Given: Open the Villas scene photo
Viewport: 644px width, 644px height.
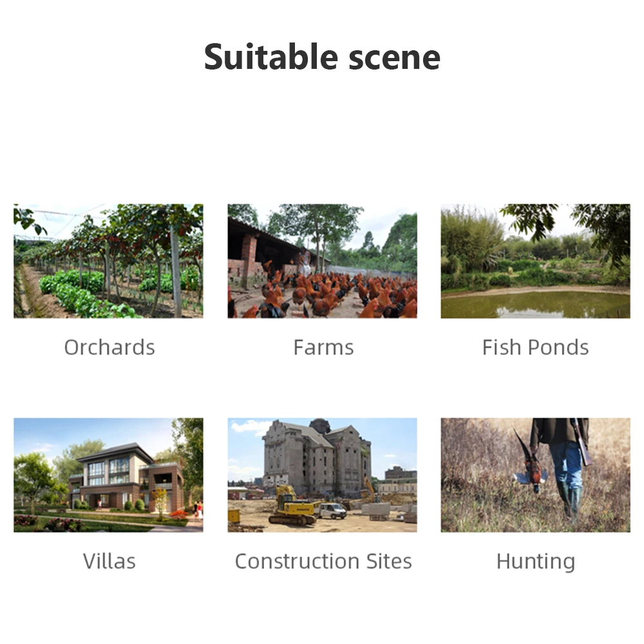Looking at the screenshot, I should click(x=108, y=475).
